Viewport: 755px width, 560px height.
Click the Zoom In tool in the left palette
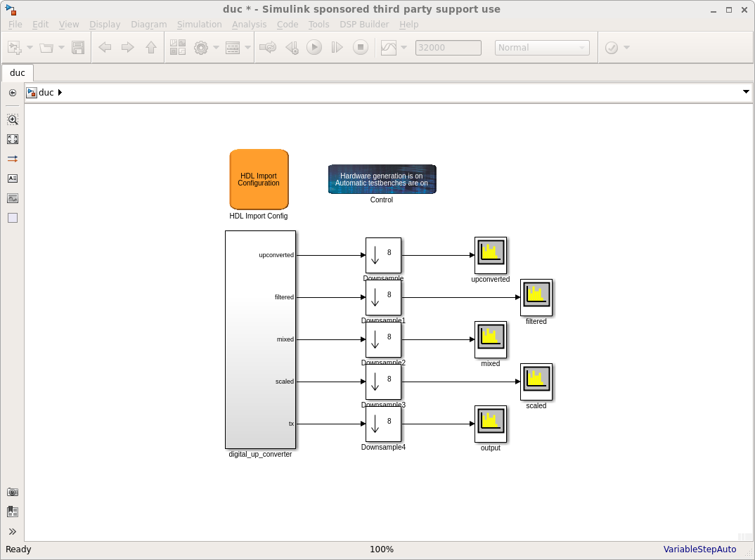(13, 120)
